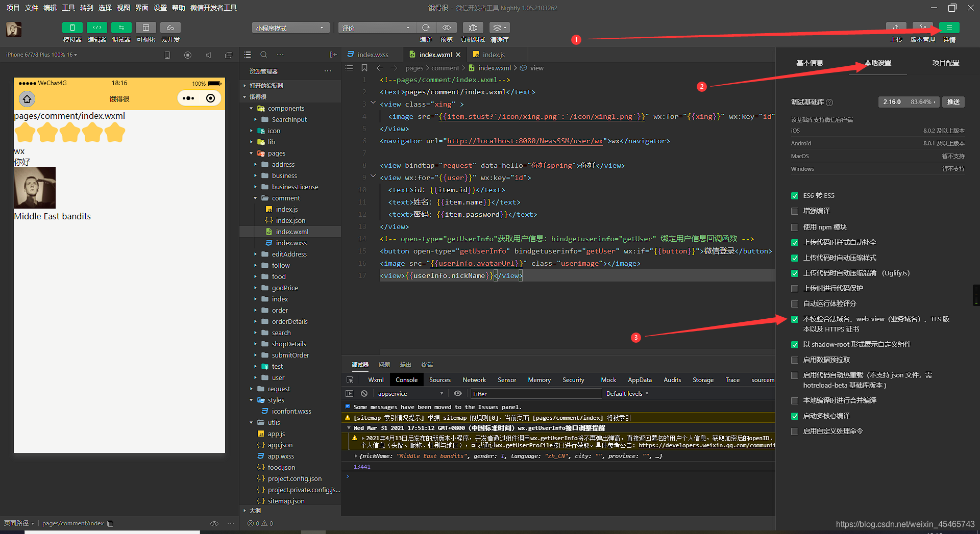
Task: Open the iPhone 6/7/8 Plus device dropdown
Action: pos(41,55)
